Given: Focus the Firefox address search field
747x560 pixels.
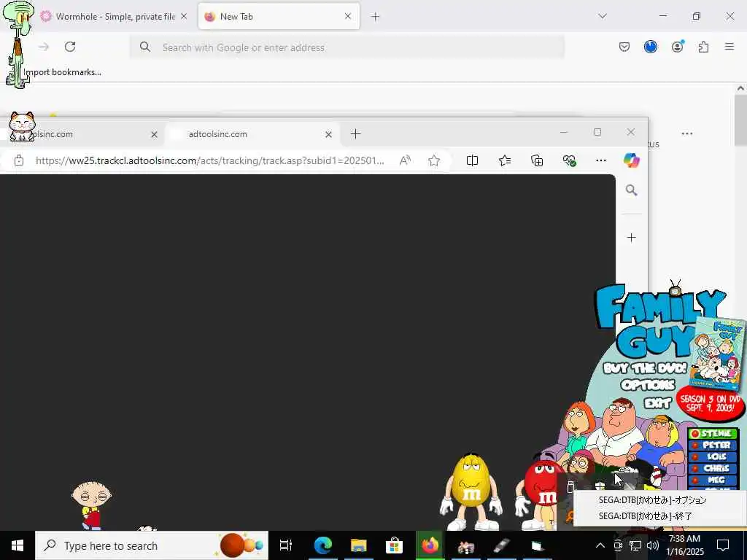Looking at the screenshot, I should click(347, 47).
